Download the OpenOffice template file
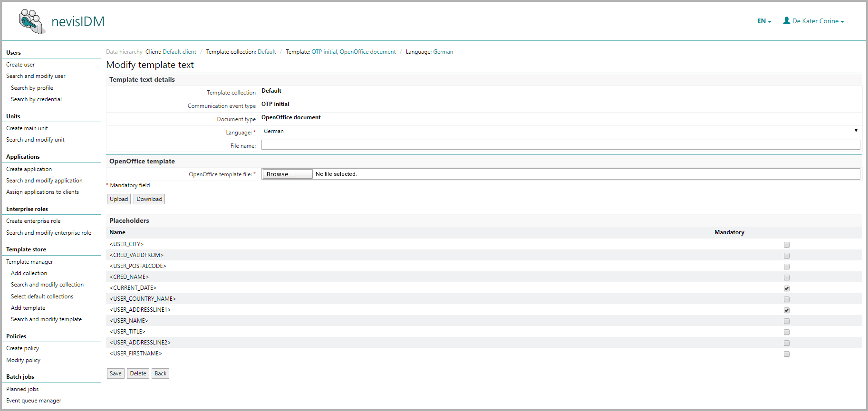The height and width of the screenshot is (411, 868). click(149, 199)
